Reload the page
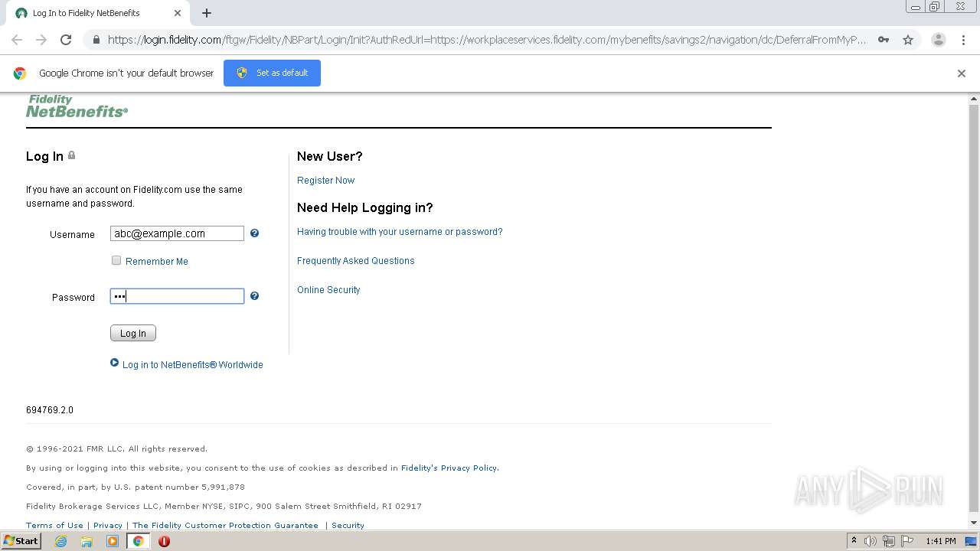 point(66,40)
